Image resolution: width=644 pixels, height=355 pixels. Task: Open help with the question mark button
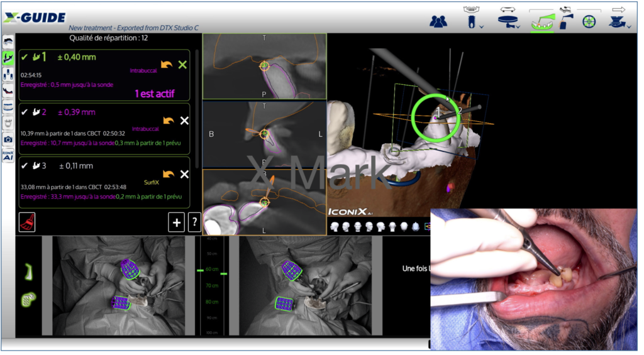[x=194, y=222]
